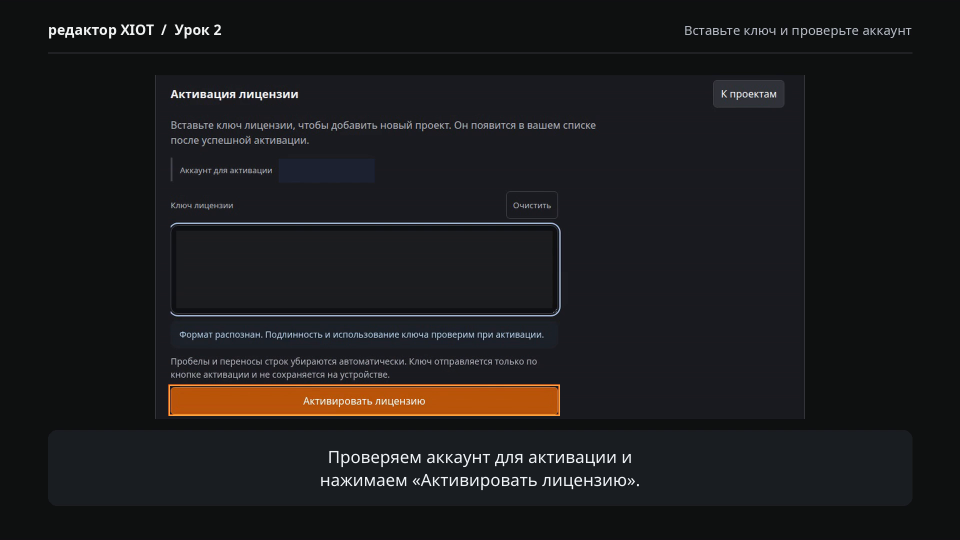Screen dimensions: 960x540
Task: Click «Активировать лицензию» orange button
Action: click(x=364, y=400)
